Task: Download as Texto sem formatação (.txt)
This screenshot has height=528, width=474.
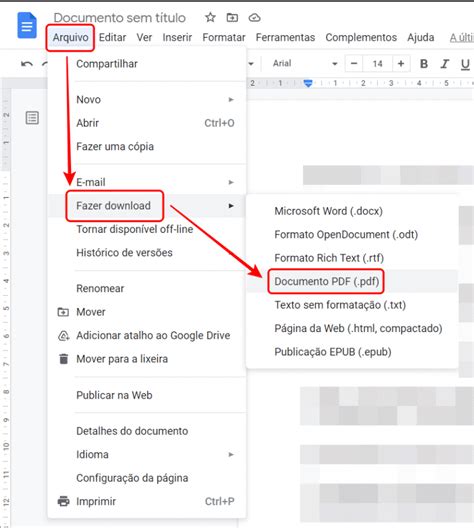Action: (352, 305)
